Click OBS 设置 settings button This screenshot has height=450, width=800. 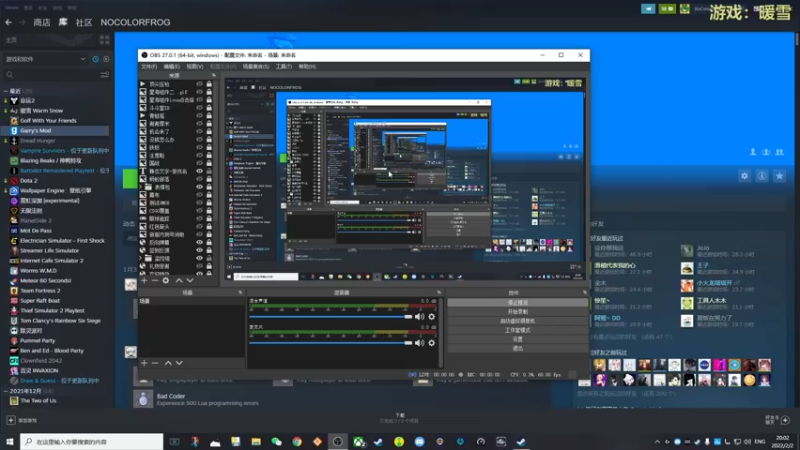(517, 339)
